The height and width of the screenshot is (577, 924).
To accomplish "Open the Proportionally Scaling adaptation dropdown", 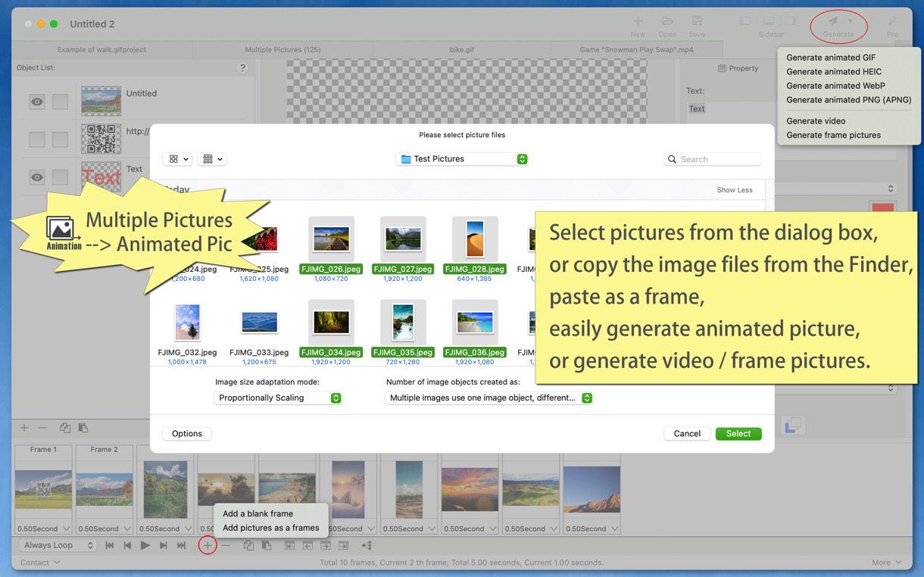I will (278, 398).
